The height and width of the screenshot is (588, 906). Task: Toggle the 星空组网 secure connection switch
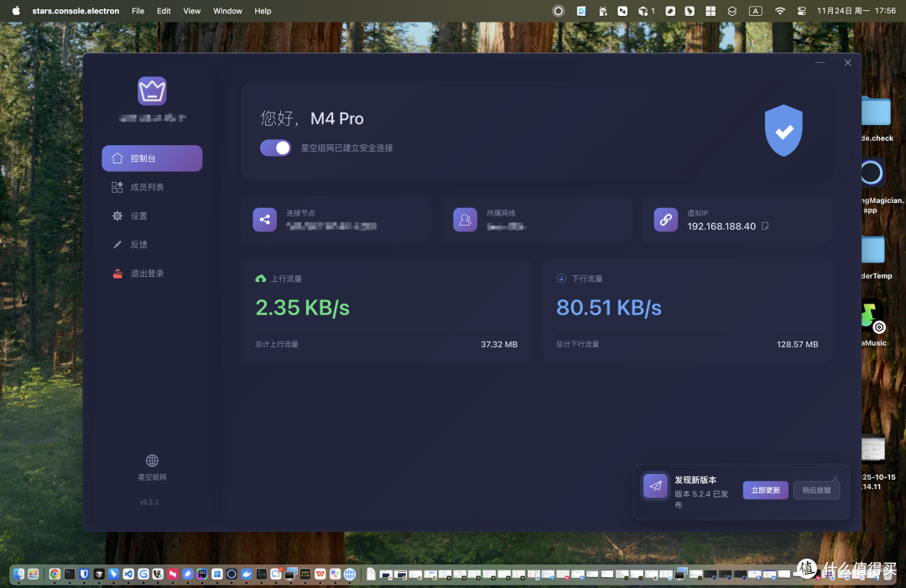coord(275,148)
